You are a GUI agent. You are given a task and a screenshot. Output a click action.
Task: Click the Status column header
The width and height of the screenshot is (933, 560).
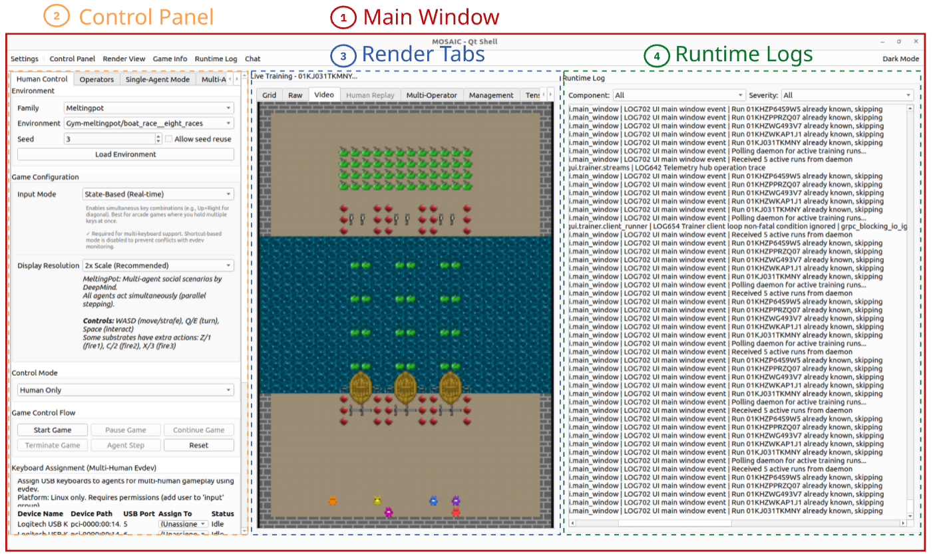coord(223,513)
